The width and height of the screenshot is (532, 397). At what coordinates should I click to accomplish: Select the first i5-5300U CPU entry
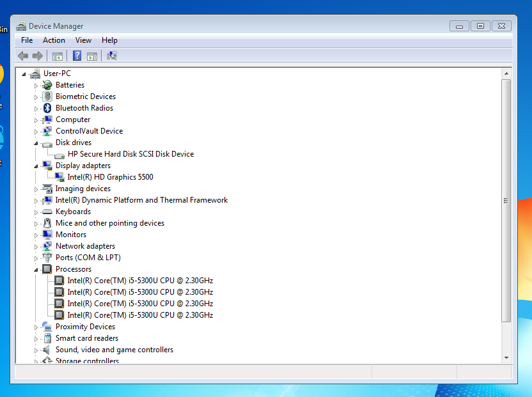[140, 281]
